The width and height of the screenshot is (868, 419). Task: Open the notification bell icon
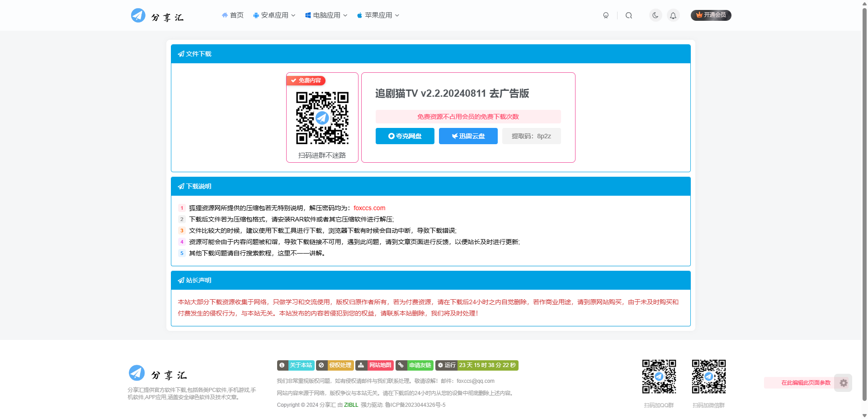(x=673, y=15)
